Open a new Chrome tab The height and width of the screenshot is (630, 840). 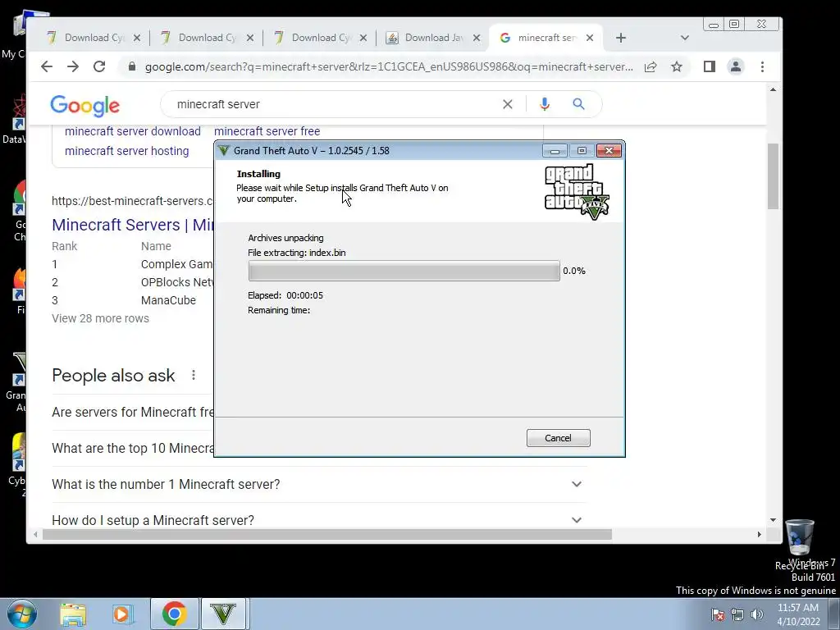click(x=621, y=38)
